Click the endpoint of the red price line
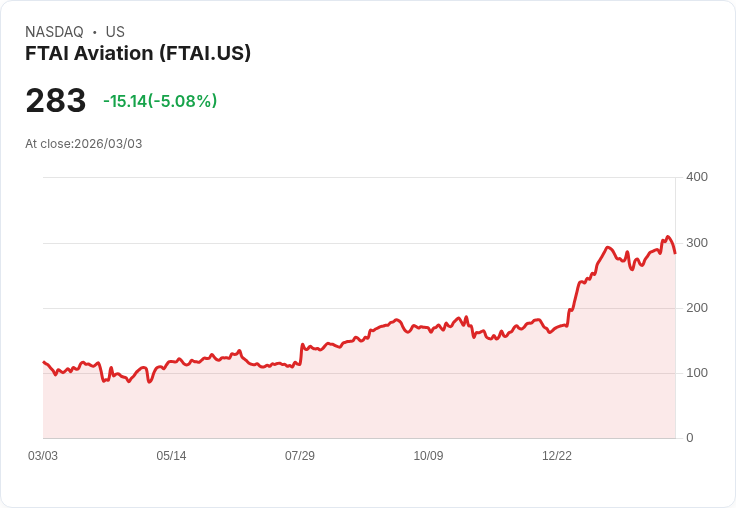The image size is (736, 508). 675,253
